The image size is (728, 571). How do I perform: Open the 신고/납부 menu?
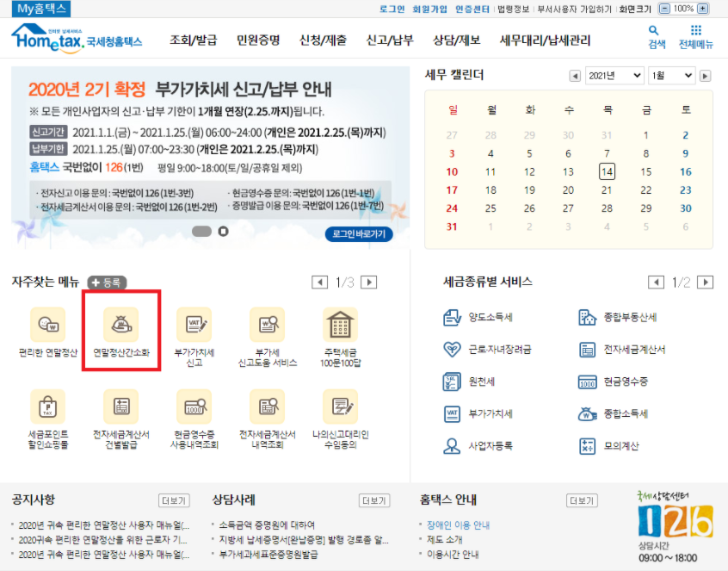pyautogui.click(x=390, y=40)
